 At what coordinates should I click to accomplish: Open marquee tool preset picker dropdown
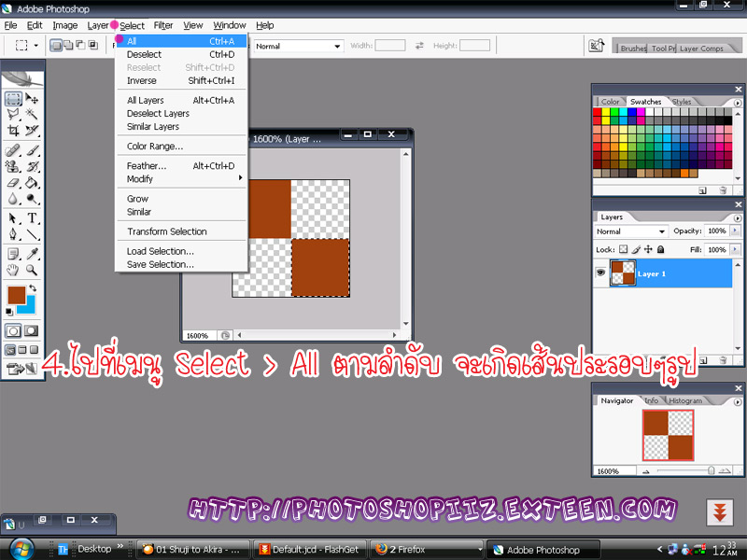coord(36,46)
